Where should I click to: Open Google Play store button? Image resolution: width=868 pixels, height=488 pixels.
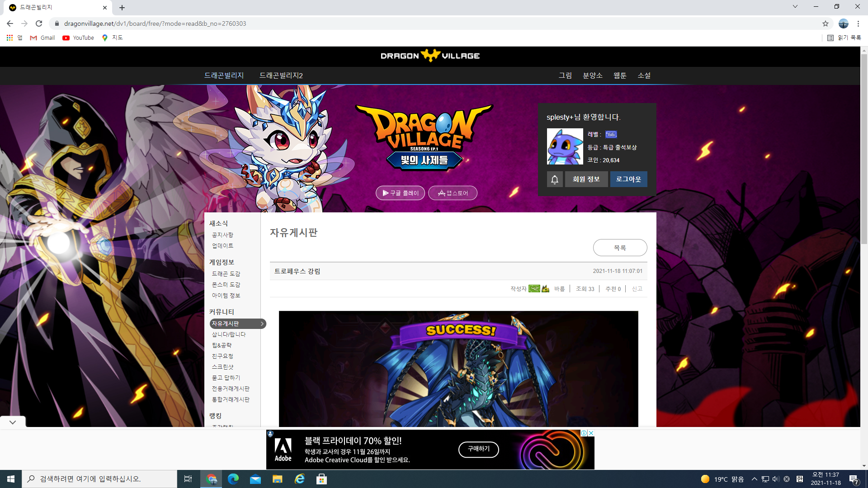point(400,193)
